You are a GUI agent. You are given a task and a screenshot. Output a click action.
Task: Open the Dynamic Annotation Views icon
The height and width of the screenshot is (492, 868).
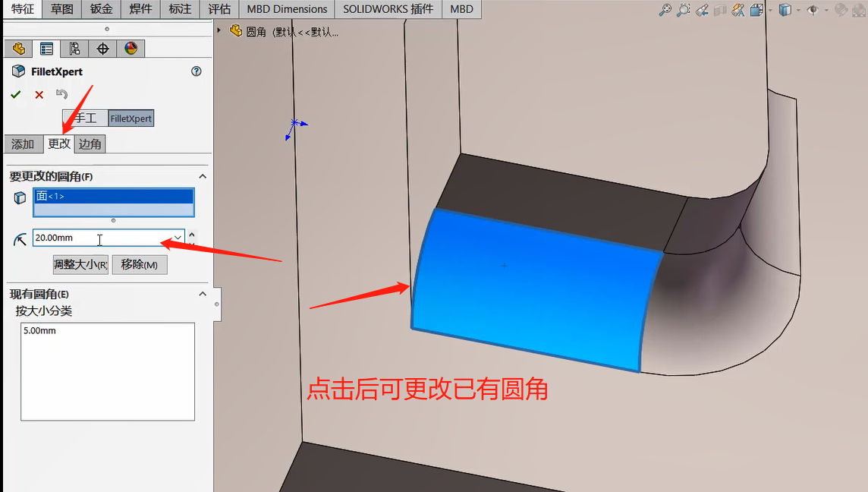click(x=738, y=9)
